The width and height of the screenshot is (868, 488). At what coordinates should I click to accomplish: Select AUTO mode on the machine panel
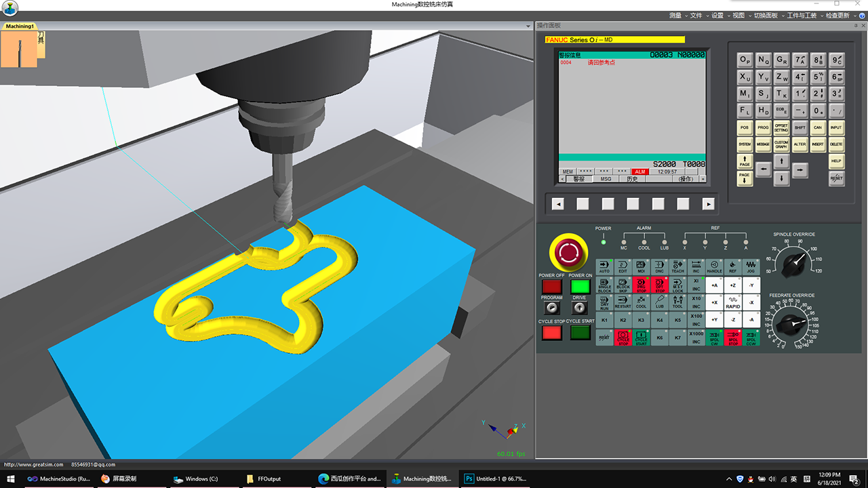(604, 266)
